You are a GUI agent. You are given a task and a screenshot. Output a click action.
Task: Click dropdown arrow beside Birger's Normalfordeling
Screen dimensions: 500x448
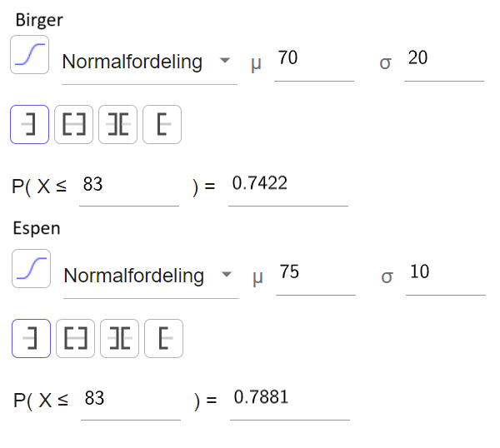225,60
